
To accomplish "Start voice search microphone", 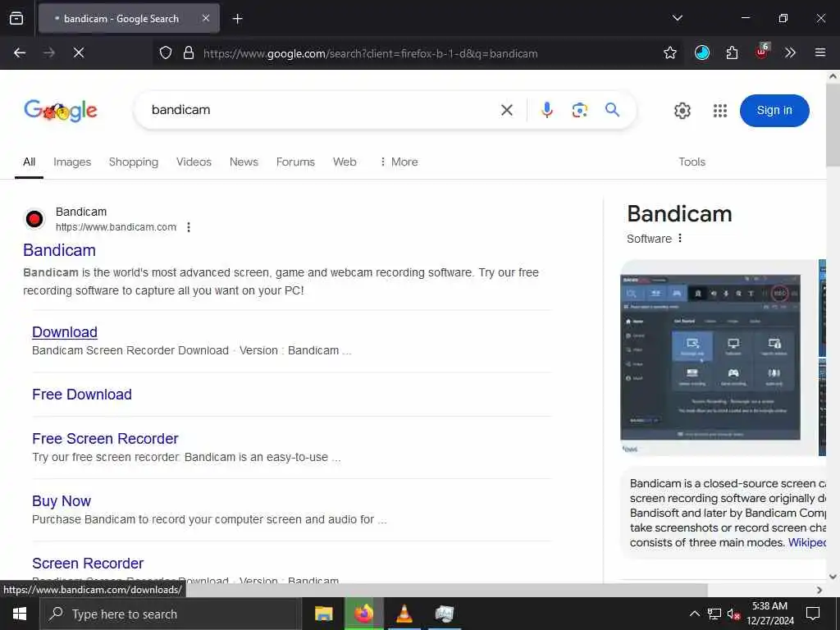I will [x=546, y=110].
